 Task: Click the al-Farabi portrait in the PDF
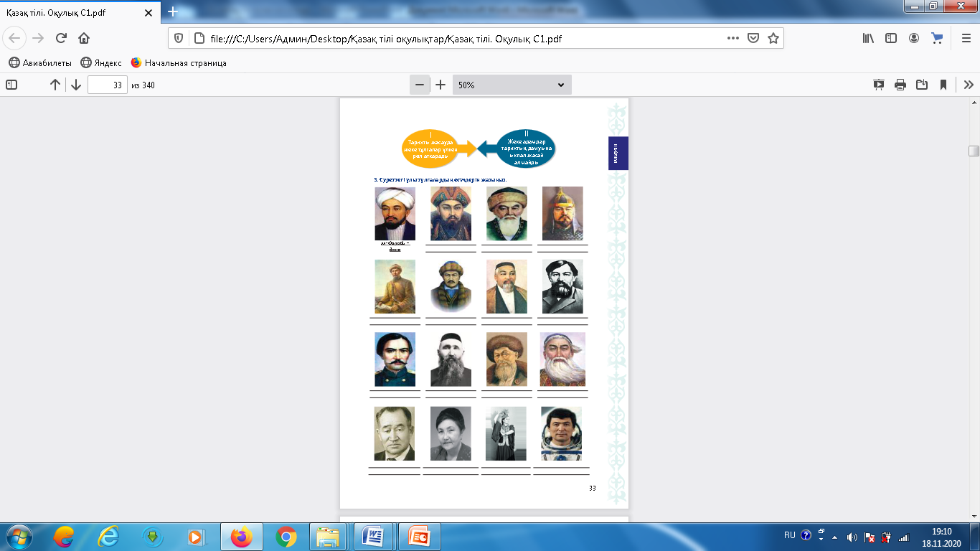(x=395, y=214)
